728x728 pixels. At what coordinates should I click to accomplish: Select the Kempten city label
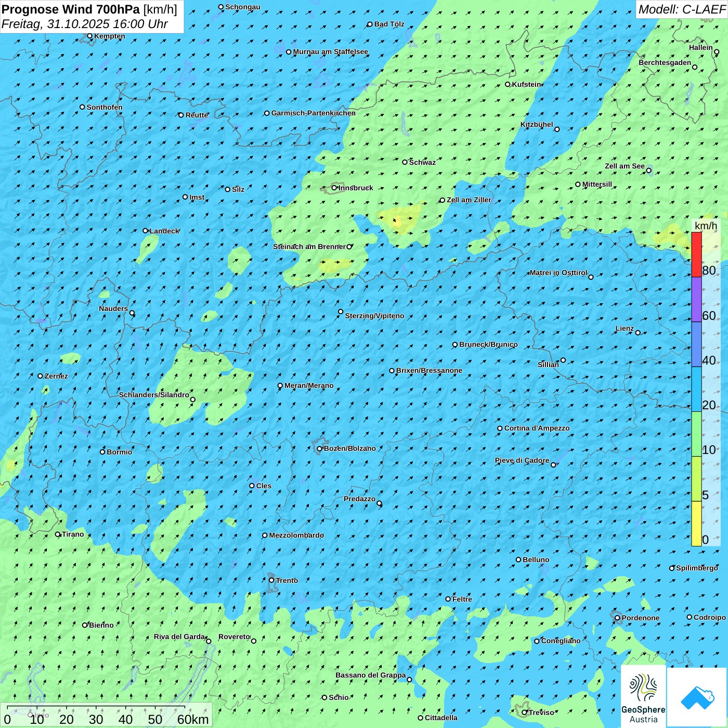point(110,36)
